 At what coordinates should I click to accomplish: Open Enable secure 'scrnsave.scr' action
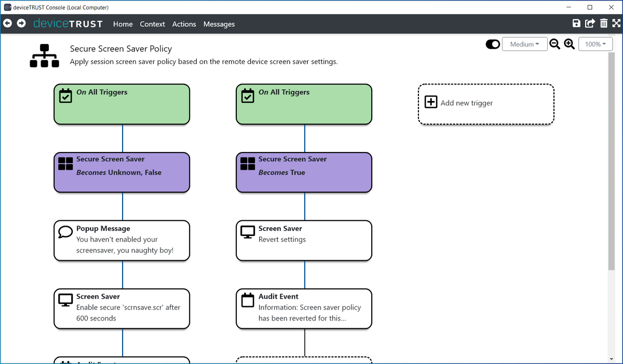(x=122, y=309)
